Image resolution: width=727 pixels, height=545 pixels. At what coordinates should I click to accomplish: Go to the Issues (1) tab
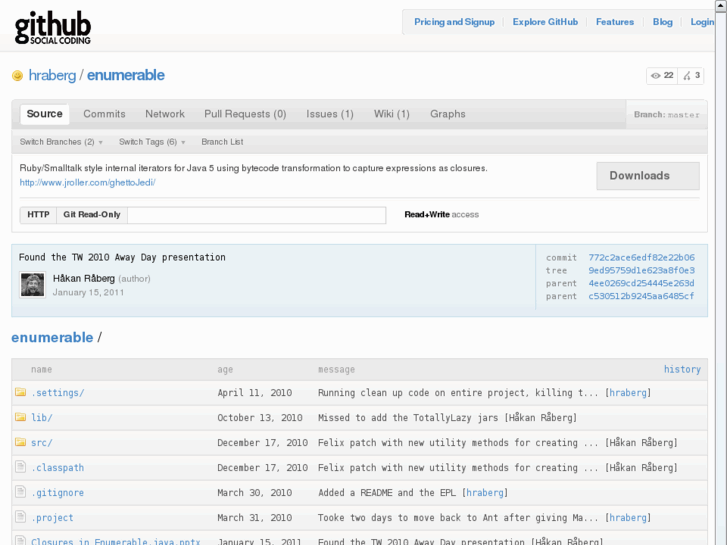click(x=330, y=114)
